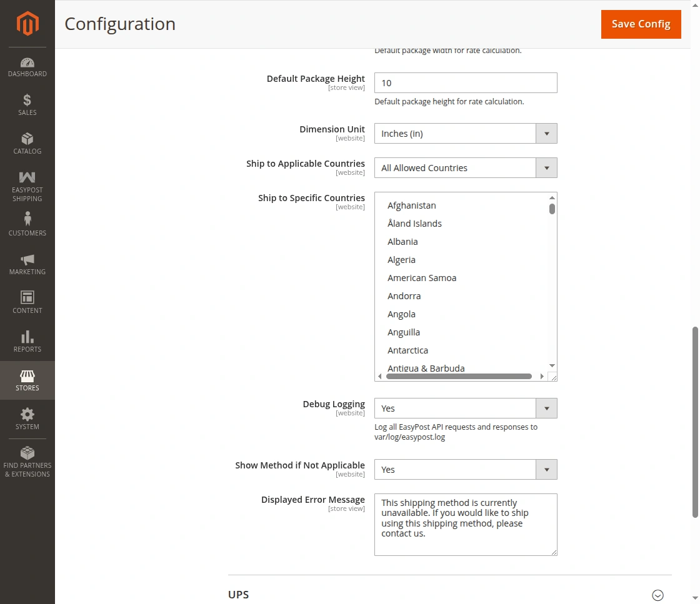Open the System gear icon
This screenshot has width=700, height=604.
[27, 414]
